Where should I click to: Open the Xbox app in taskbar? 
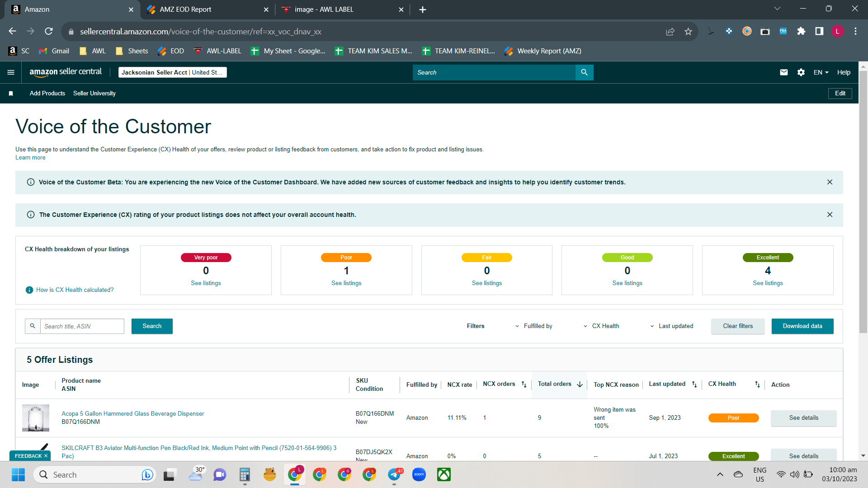click(x=444, y=474)
